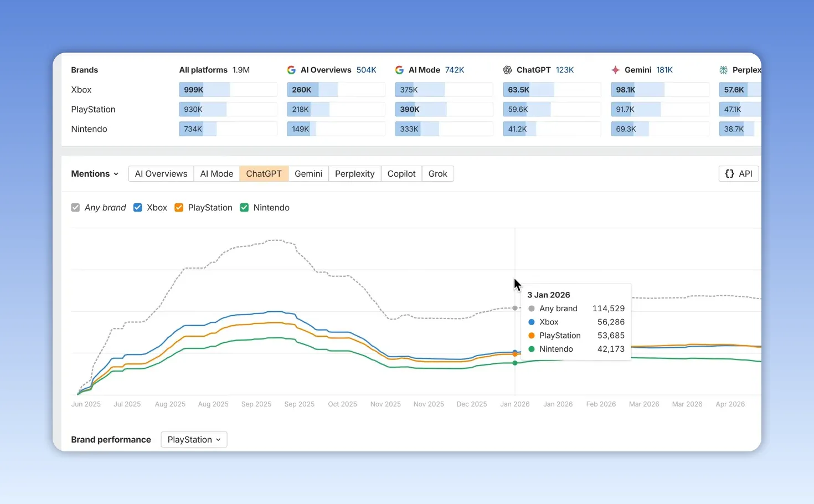The height and width of the screenshot is (504, 814).
Task: Click the Xbox Gemini 98.1K bar
Action: [x=660, y=90]
